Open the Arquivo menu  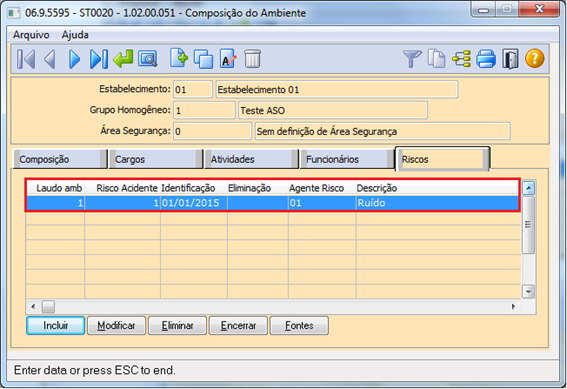tap(31, 35)
